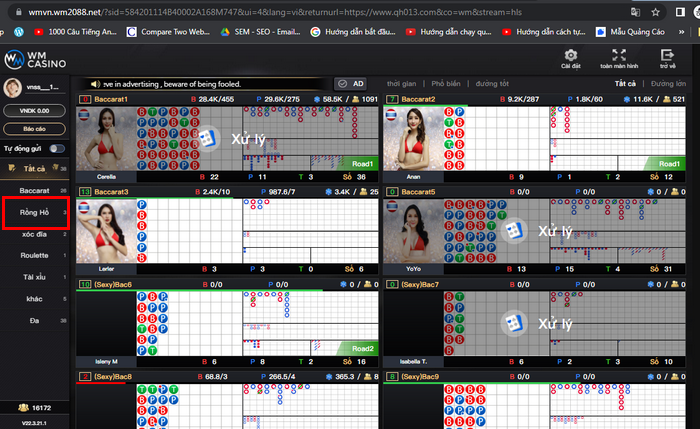700x429 pixels.
Task: Select Roulette category in sidebar
Action: [x=34, y=255]
